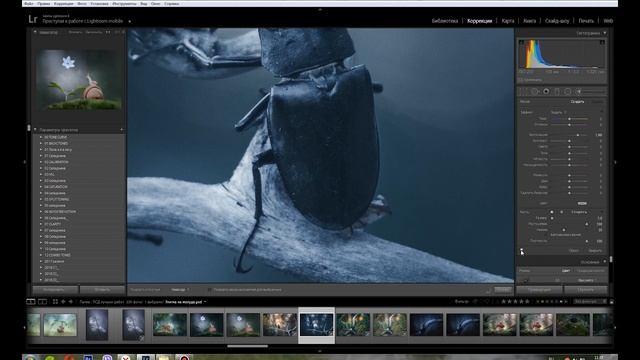
Task: Select the Red Eye Correction tool
Action: 546,91
